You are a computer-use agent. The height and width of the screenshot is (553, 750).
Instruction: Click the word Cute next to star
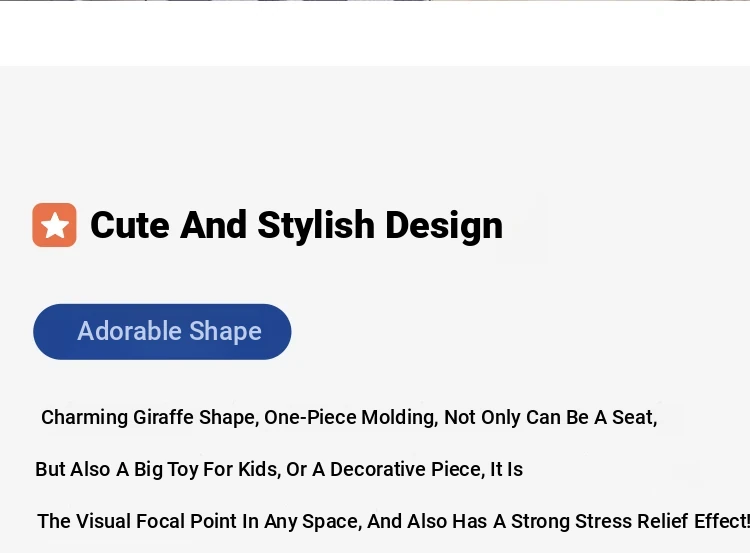130,225
